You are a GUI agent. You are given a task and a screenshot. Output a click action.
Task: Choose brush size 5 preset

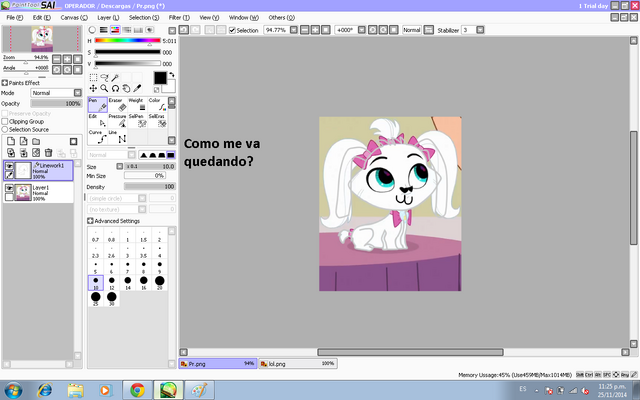point(96,267)
